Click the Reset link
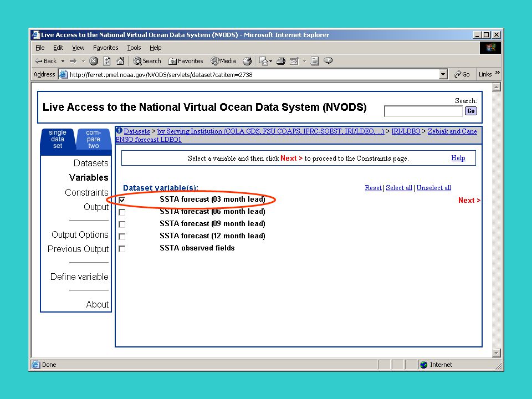The height and width of the screenshot is (399, 532). (373, 188)
